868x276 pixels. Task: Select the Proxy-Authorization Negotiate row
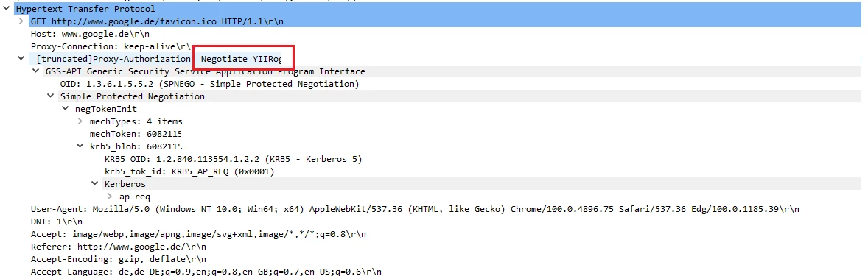[159, 59]
